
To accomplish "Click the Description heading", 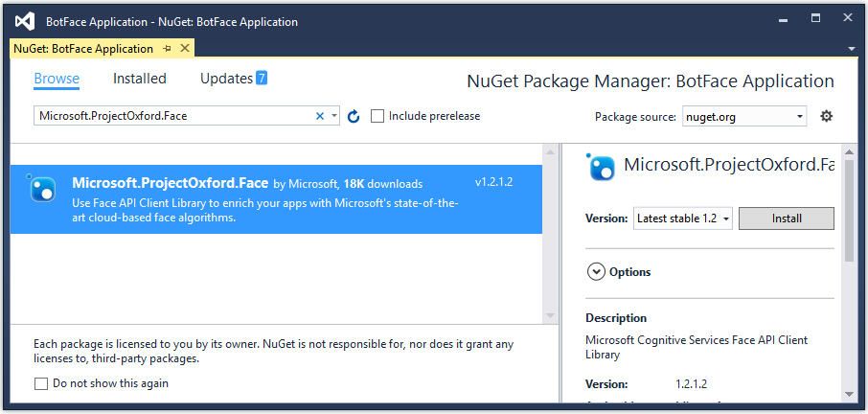I will coord(616,318).
